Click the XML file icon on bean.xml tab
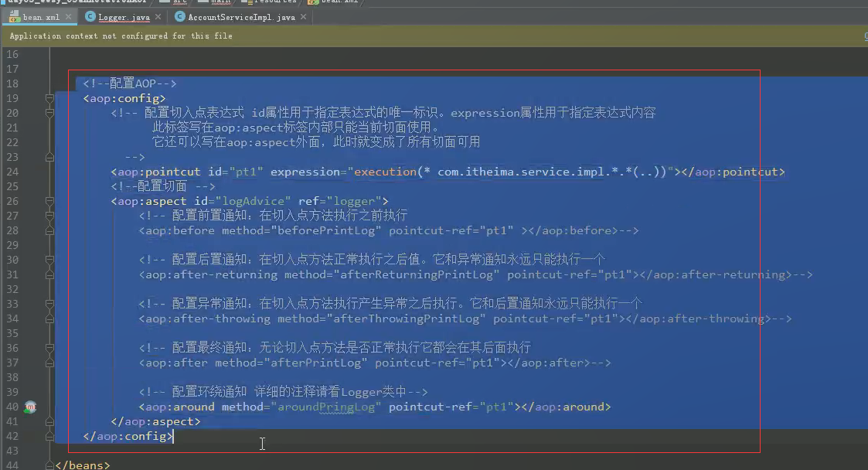 [15, 16]
